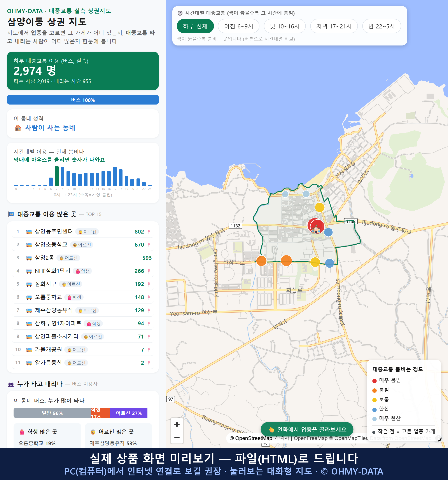Click the 학생 tag on 오름중학교 row
The height and width of the screenshot is (480, 448).
click(x=74, y=297)
